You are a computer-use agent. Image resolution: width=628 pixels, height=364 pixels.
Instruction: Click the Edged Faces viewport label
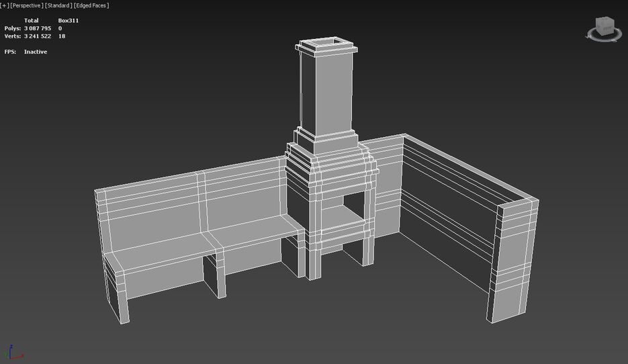point(91,5)
